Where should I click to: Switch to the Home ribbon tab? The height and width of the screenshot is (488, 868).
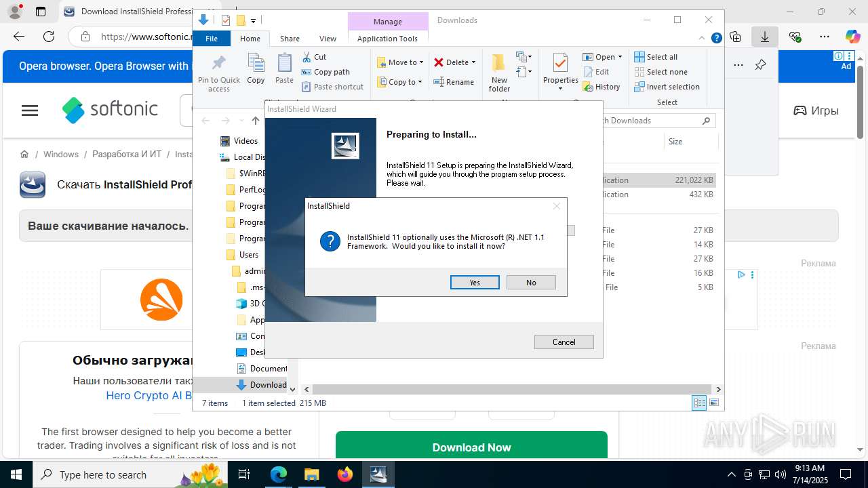250,39
